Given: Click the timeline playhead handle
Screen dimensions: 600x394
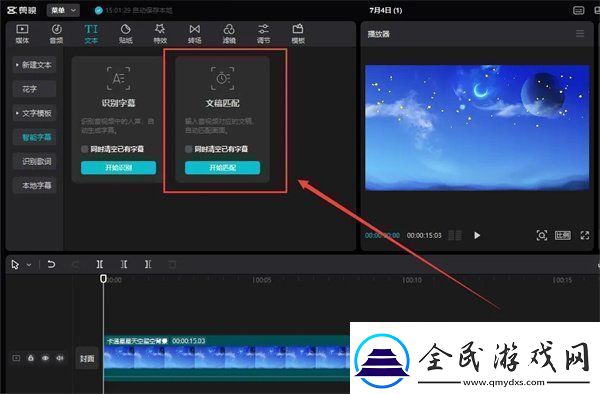Looking at the screenshot, I should 103,278.
